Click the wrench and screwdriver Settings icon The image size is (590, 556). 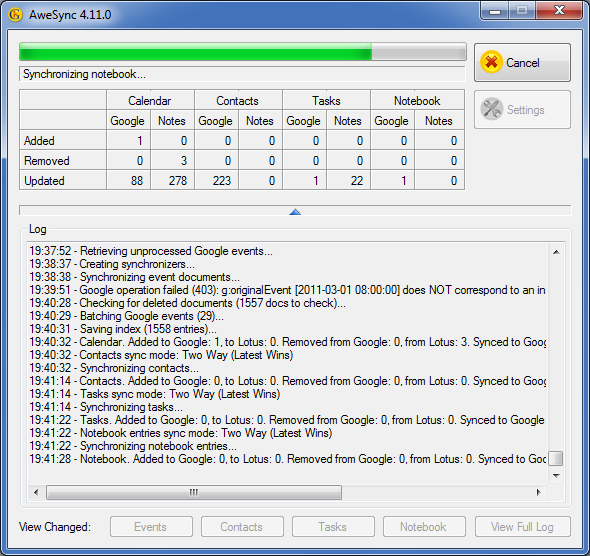click(x=491, y=109)
